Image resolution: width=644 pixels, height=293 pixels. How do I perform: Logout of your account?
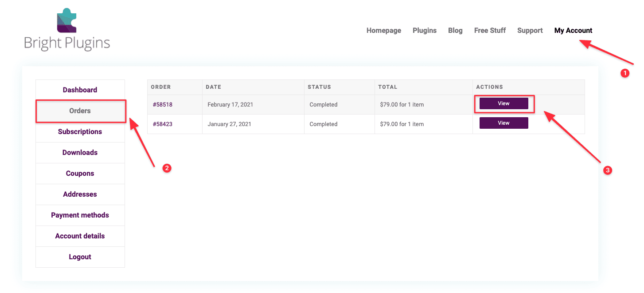[80, 257]
